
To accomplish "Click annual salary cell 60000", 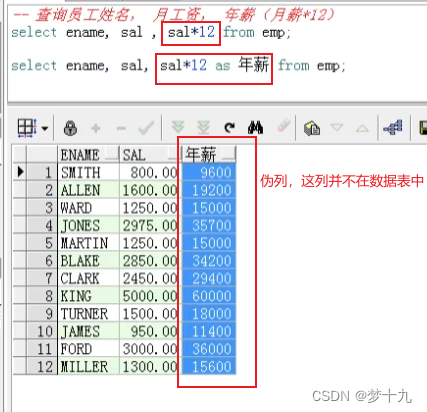I will pyautogui.click(x=208, y=296).
